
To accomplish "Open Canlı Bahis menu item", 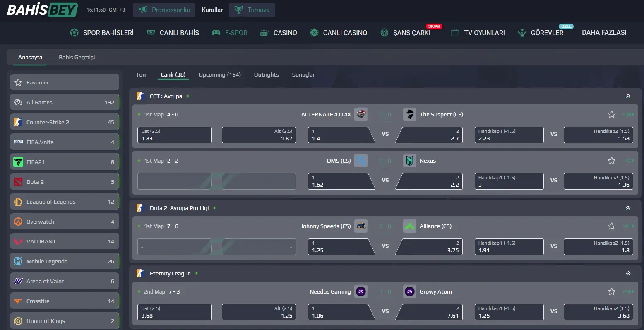I will (x=173, y=33).
